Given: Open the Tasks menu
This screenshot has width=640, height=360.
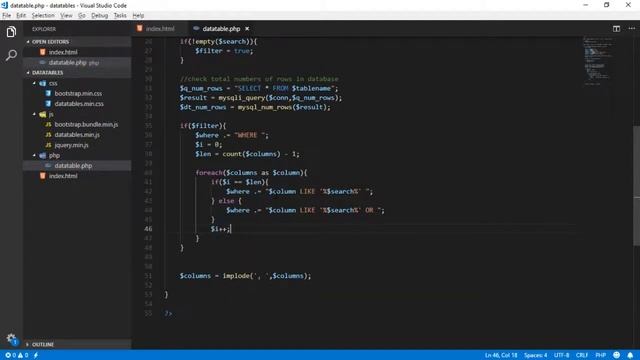Looking at the screenshot, I should tap(120, 16).
